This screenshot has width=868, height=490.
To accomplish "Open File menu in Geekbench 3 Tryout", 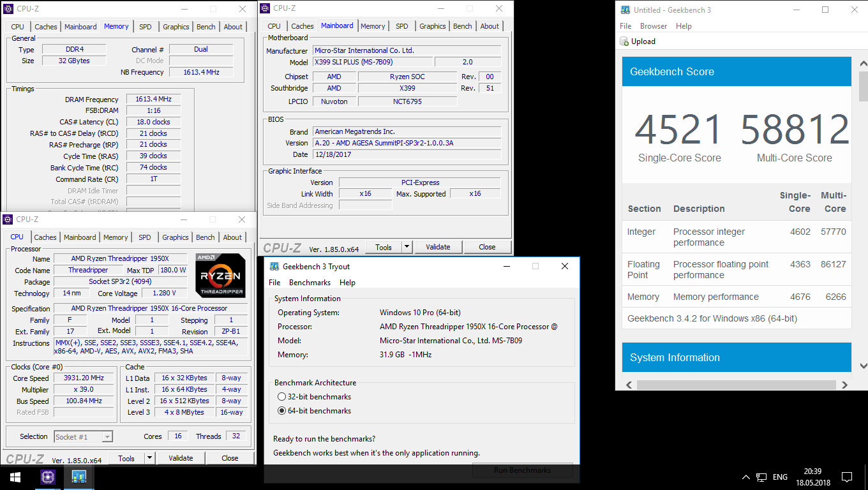I will point(274,283).
